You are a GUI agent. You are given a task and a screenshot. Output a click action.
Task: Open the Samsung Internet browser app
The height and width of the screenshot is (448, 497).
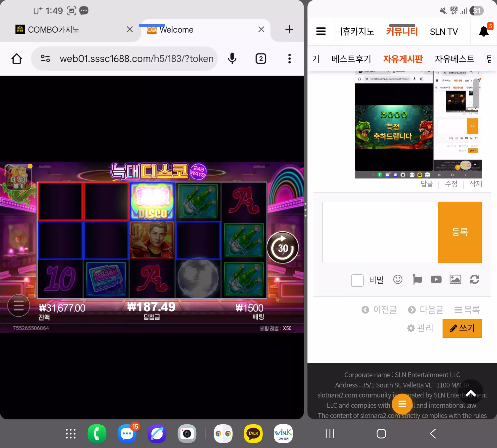(x=157, y=434)
